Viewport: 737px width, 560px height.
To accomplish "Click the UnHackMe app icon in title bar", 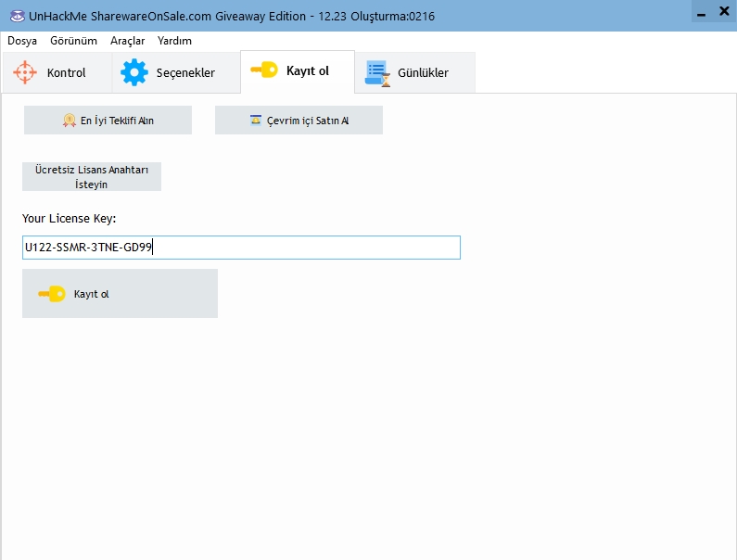I will coord(17,16).
